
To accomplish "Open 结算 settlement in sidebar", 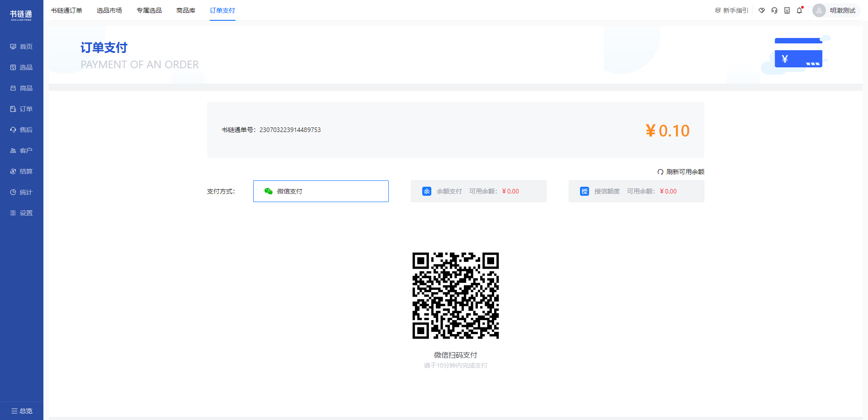I will (x=21, y=171).
